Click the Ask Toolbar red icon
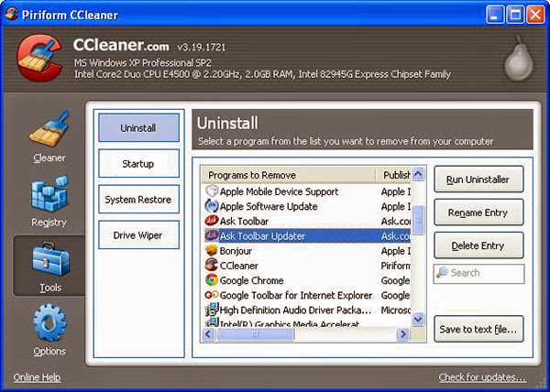Viewport: 550px width, 392px height. (x=212, y=221)
